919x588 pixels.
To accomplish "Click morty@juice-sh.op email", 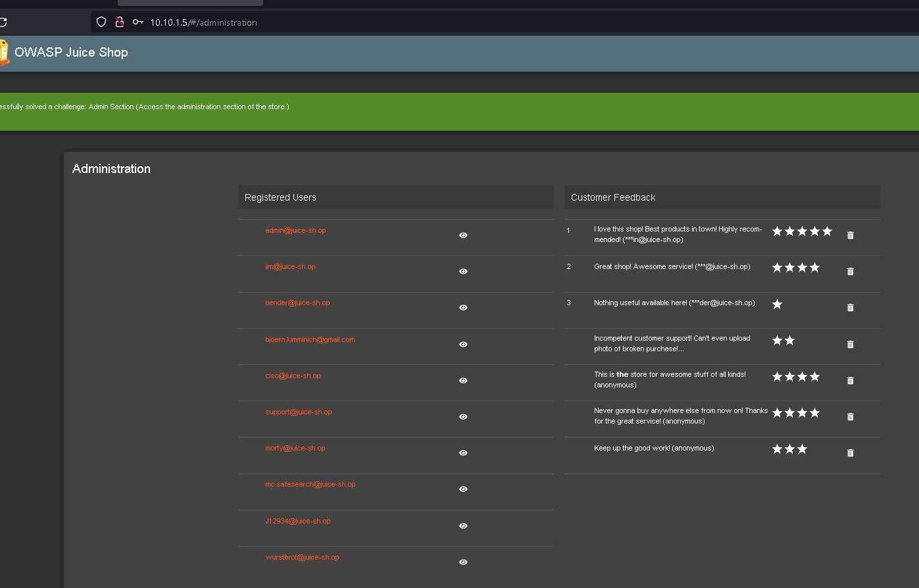I will pos(295,448).
